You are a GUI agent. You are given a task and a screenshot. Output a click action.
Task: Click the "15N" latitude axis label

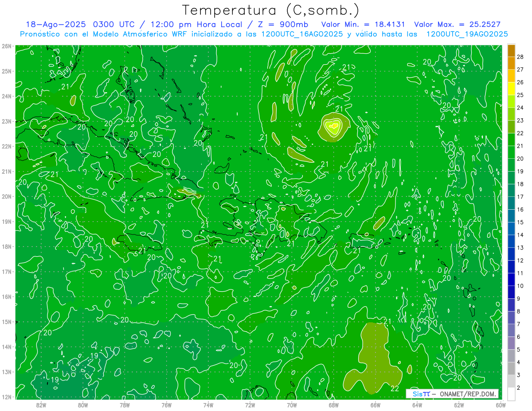coord(6,321)
